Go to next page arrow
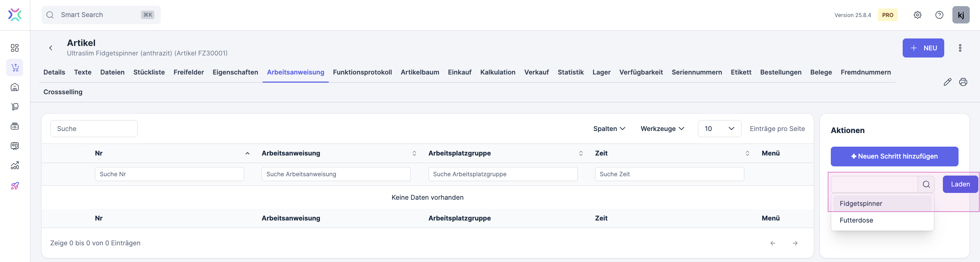 pos(795,243)
